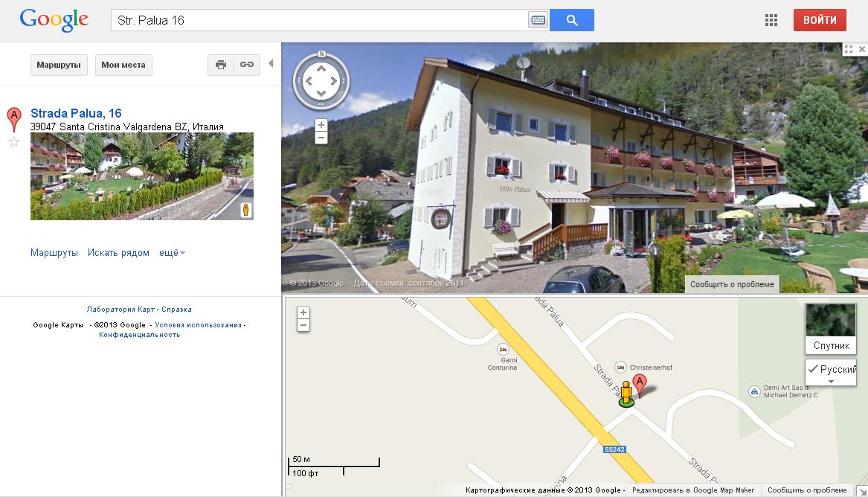The width and height of the screenshot is (868, 497).
Task: Collapse the left side panel arrow
Action: pos(271,63)
